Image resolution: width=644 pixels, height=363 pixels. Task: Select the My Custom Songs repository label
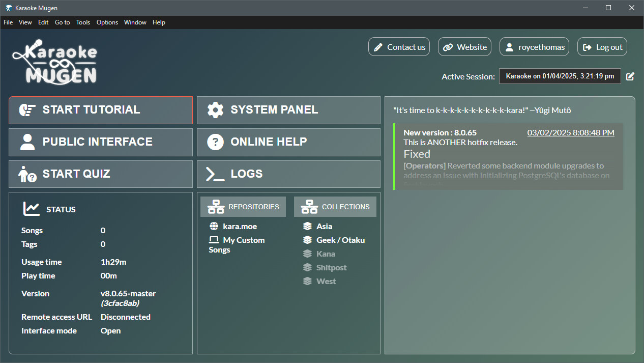tap(237, 245)
